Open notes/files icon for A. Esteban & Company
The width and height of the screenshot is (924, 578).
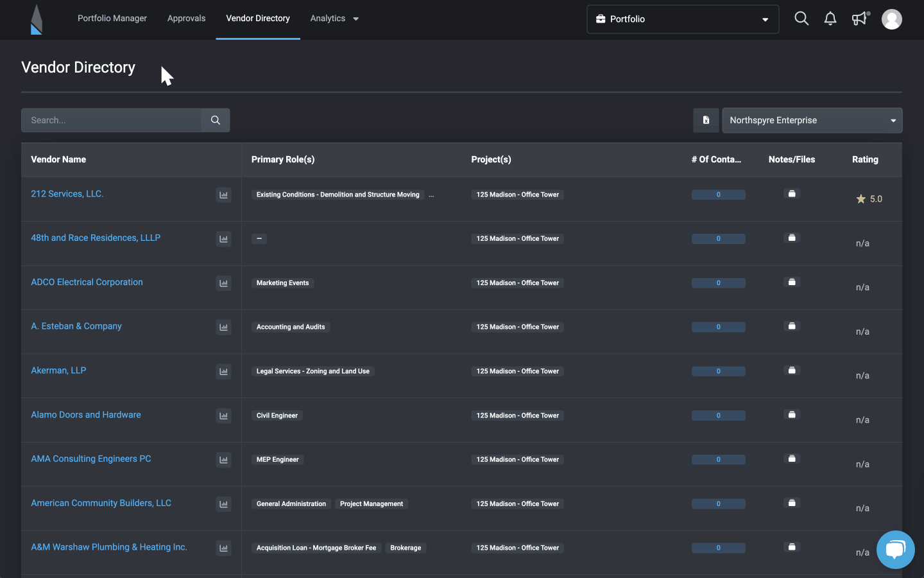click(792, 327)
